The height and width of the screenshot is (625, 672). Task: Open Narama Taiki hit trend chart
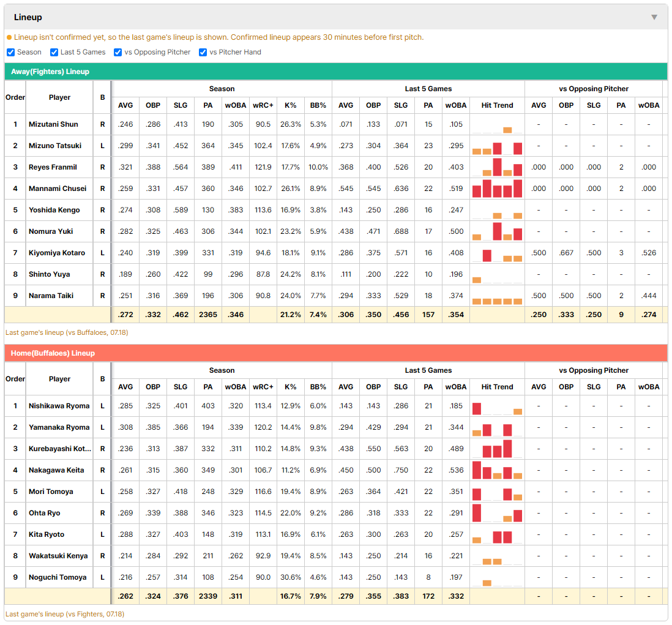tap(497, 296)
